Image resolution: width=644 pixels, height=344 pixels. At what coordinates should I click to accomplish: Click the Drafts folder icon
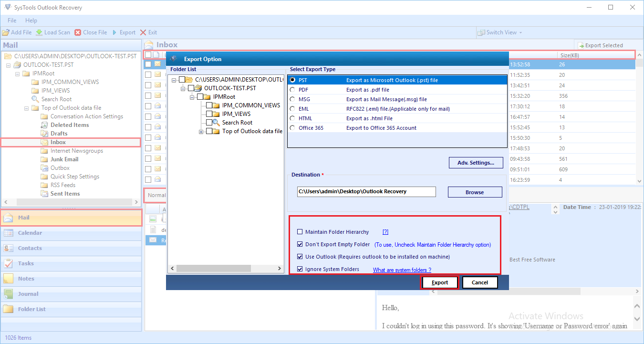pyautogui.click(x=44, y=134)
